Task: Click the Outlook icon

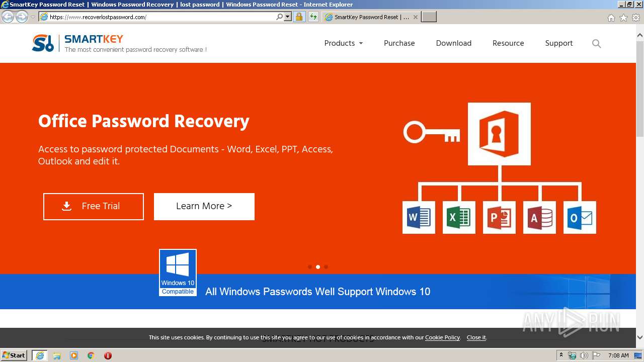Action: (580, 217)
